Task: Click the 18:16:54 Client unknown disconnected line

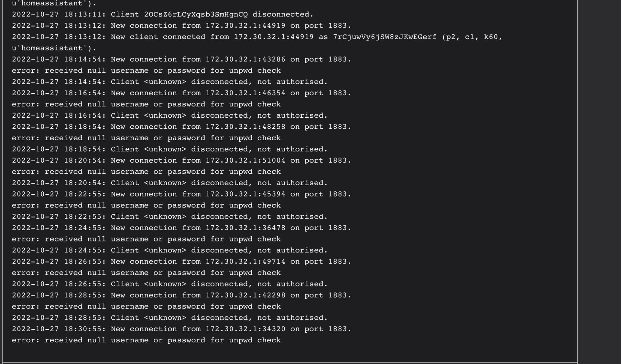Action: point(170,116)
